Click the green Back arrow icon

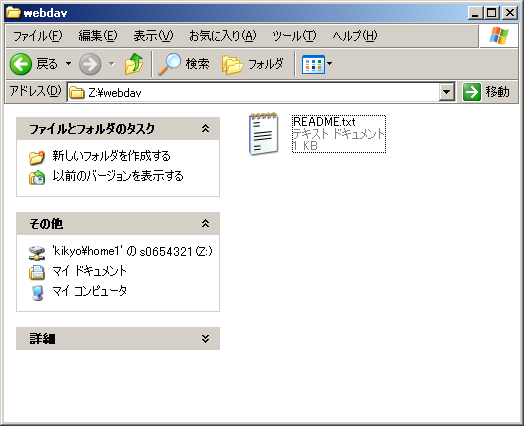(x=21, y=64)
